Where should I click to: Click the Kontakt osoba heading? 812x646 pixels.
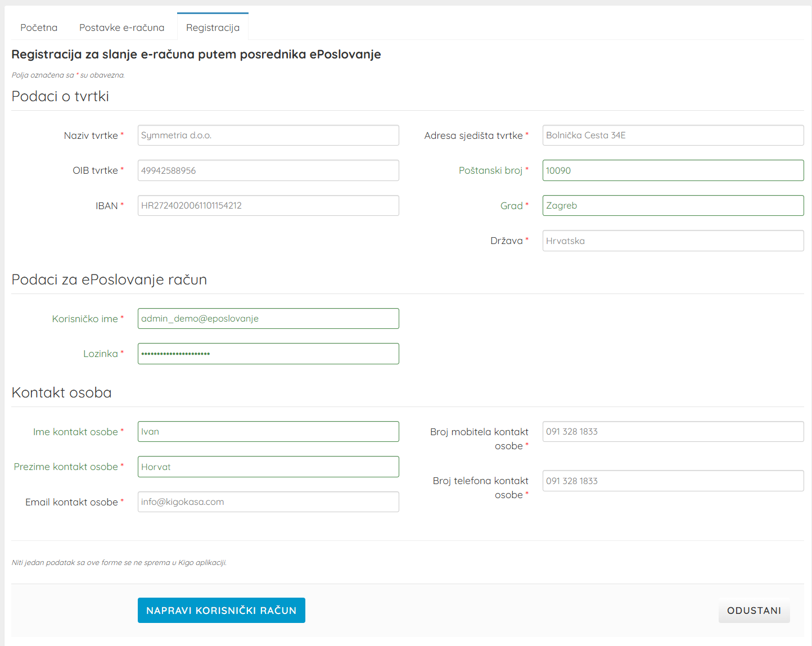click(61, 392)
